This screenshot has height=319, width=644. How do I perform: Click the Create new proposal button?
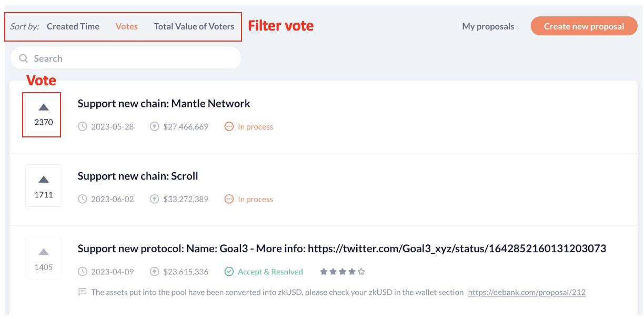[x=584, y=26]
